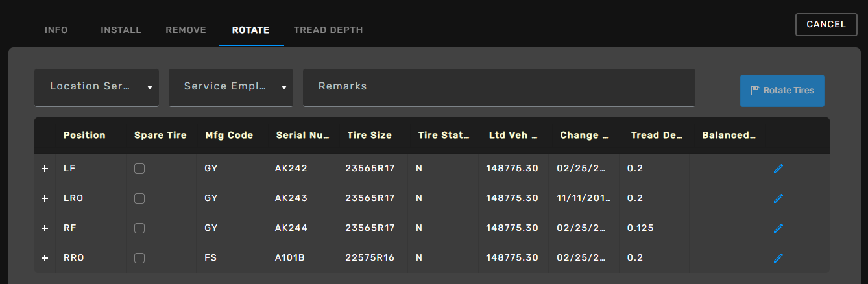Toggle Spare Tire checkbox for LRO

coord(139,198)
